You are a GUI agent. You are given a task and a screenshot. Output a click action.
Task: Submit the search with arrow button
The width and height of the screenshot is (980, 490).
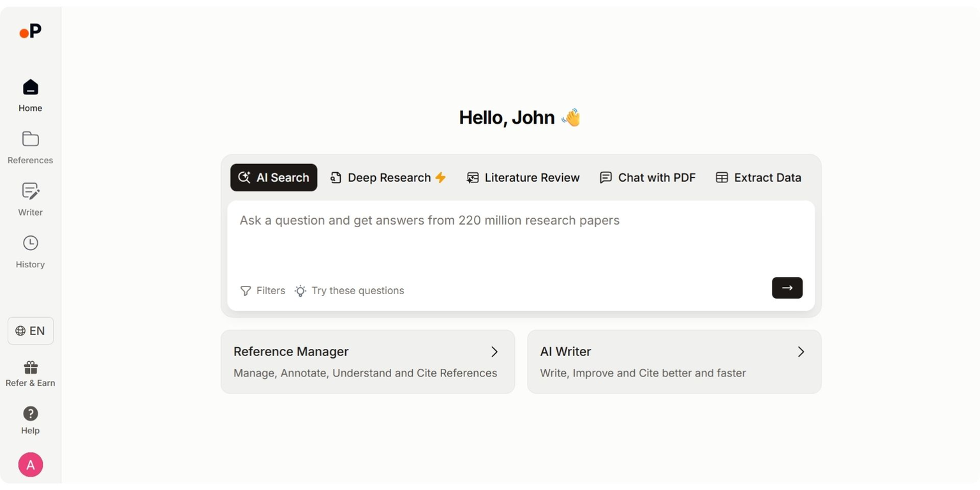tap(787, 288)
